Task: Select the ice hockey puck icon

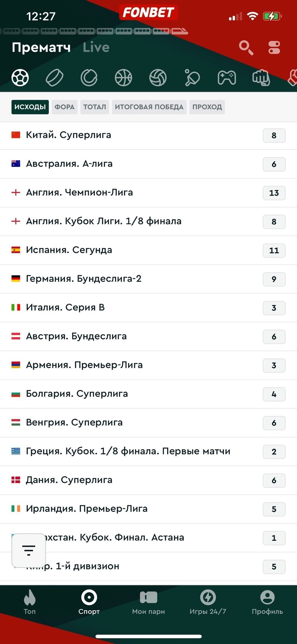Action: (55, 78)
